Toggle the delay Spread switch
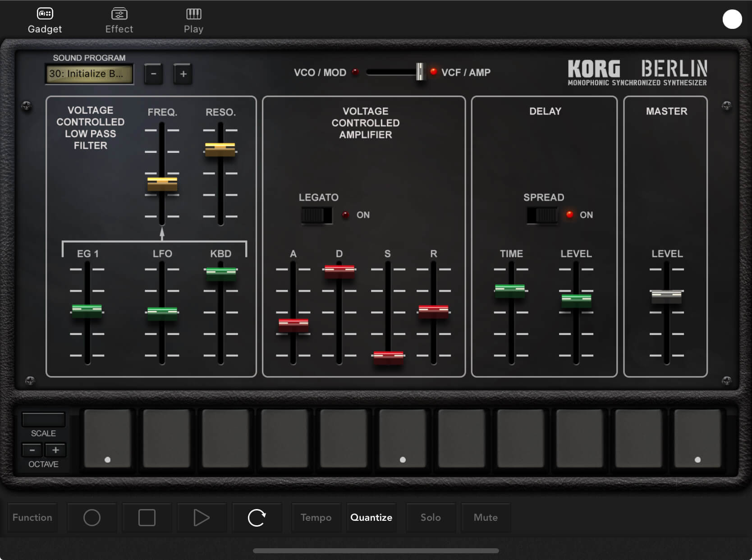Image resolution: width=752 pixels, height=560 pixels. point(542,215)
